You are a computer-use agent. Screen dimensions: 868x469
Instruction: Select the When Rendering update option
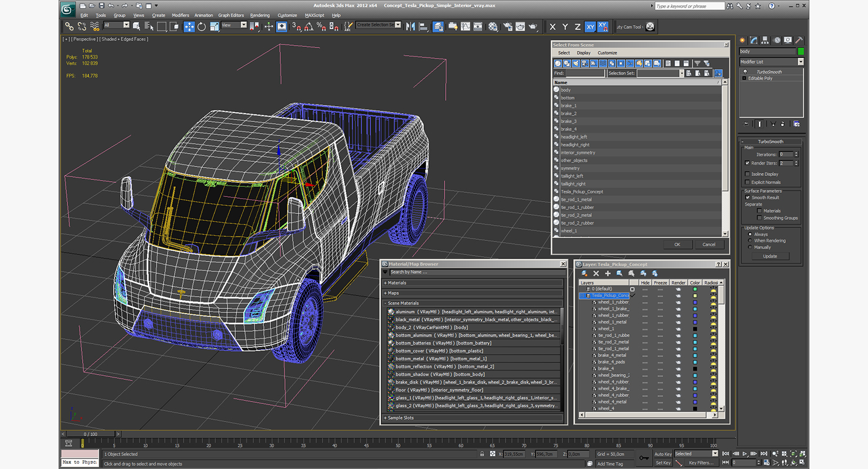[750, 241]
